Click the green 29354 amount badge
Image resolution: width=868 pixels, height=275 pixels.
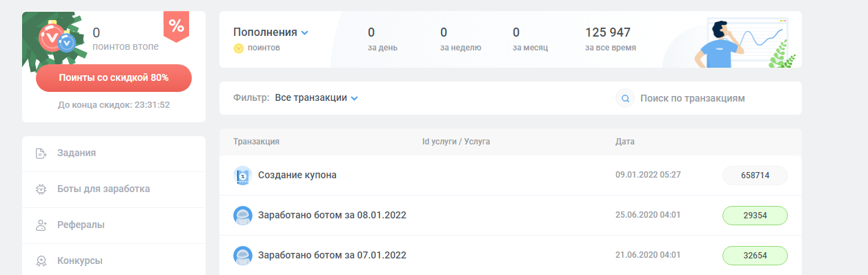point(755,216)
